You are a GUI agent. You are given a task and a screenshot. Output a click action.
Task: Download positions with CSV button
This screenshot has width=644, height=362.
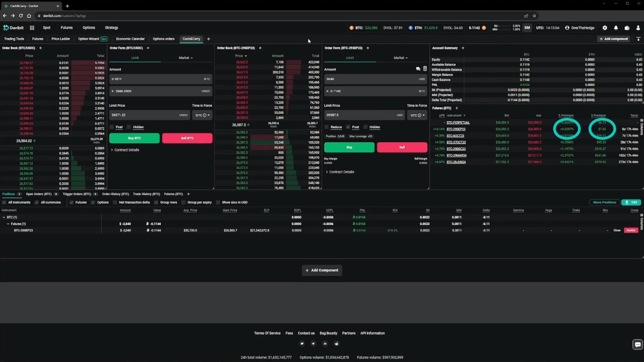(632, 202)
